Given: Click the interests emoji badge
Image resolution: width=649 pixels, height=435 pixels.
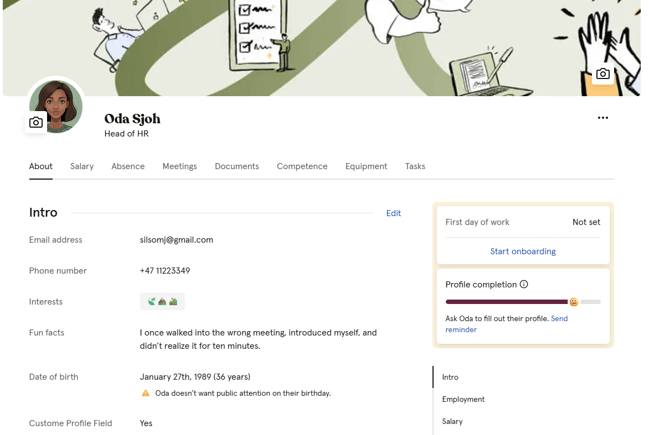Looking at the screenshot, I should 162,301.
